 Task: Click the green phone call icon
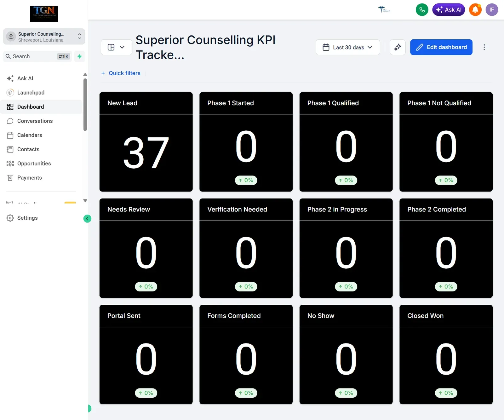(422, 10)
